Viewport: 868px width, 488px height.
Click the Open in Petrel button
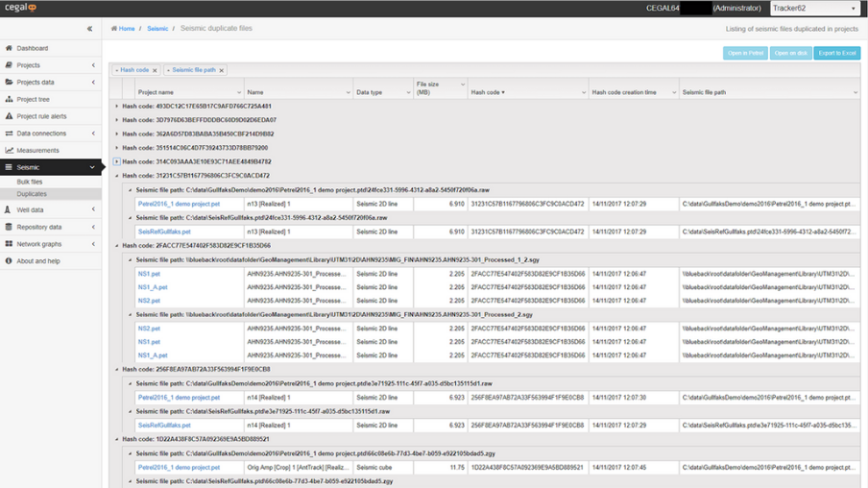(745, 53)
